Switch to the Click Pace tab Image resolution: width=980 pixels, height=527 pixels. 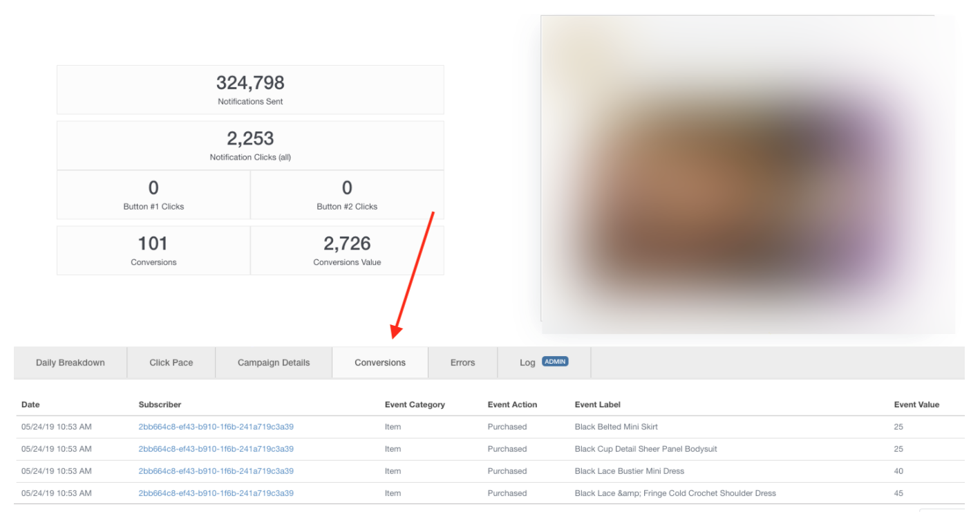click(x=171, y=362)
